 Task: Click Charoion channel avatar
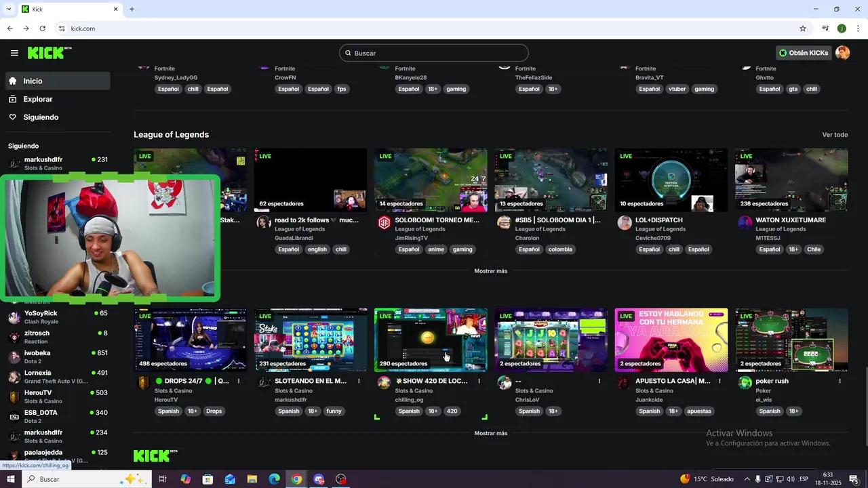point(504,222)
